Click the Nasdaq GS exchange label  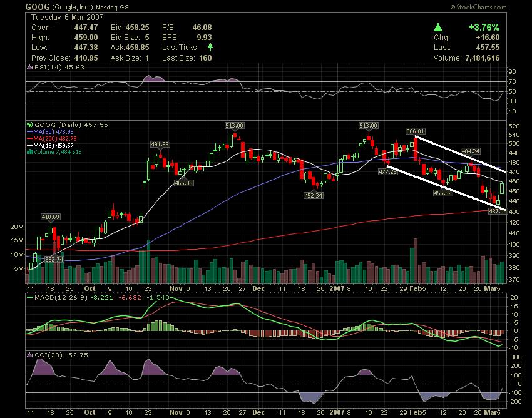click(x=112, y=7)
